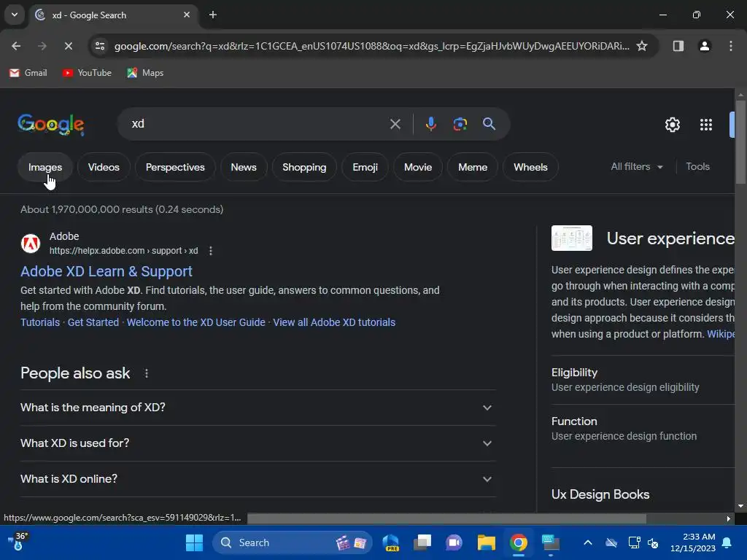Expand the All filters dropdown
This screenshot has height=560, width=747.
(636, 167)
